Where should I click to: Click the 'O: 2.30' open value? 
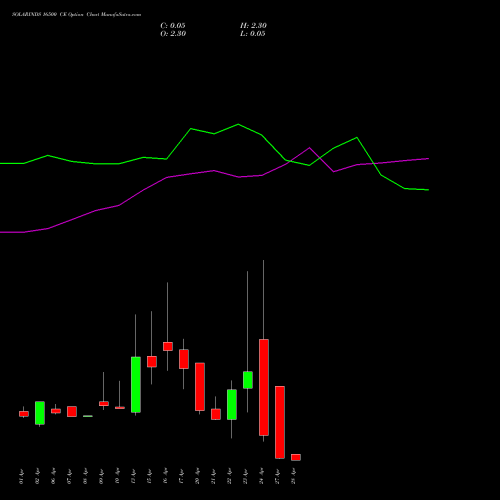tap(173, 34)
